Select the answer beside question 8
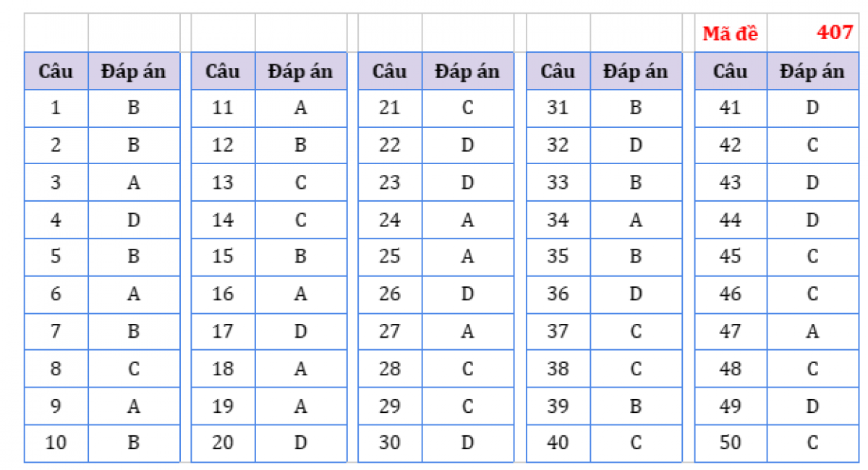This screenshot has height=470, width=868. click(134, 369)
